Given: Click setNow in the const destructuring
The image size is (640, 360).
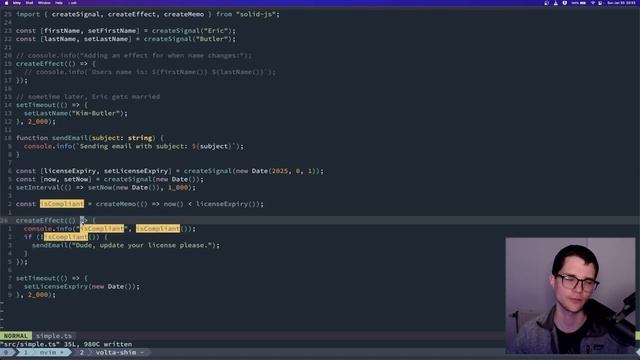Looking at the screenshot, I should pos(76,179).
